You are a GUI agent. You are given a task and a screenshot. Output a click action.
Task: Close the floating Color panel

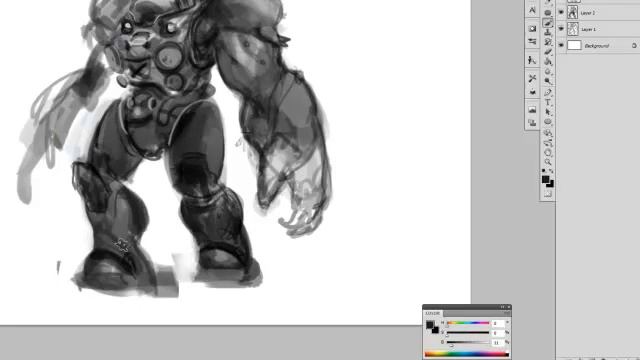pyautogui.click(x=509, y=307)
